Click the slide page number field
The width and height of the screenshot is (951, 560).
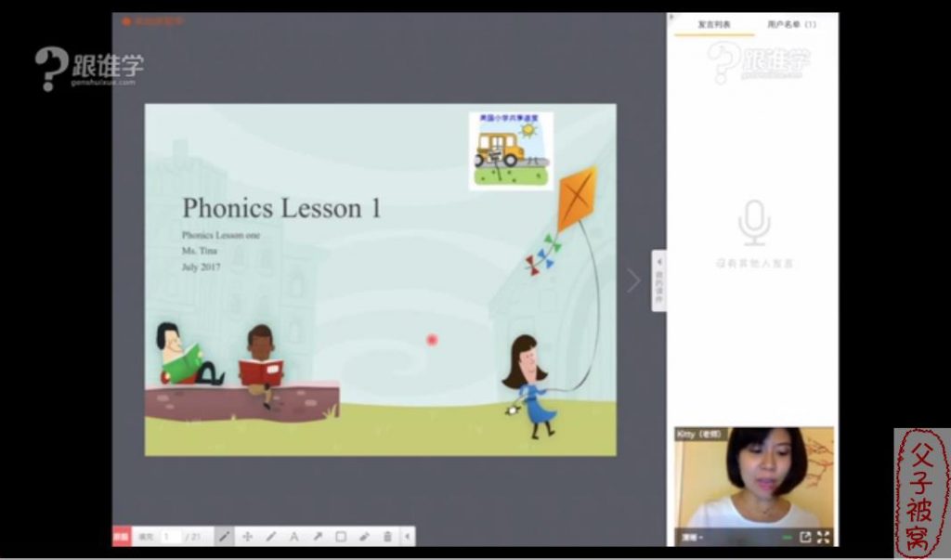pyautogui.click(x=171, y=537)
